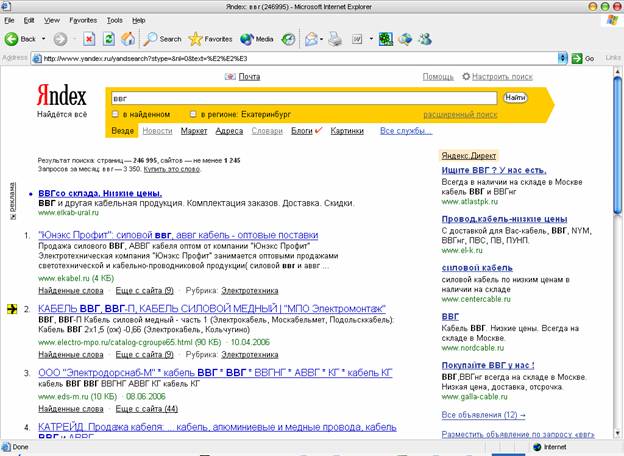Go to the Home page icon
The width and height of the screenshot is (624, 456).
(127, 39)
